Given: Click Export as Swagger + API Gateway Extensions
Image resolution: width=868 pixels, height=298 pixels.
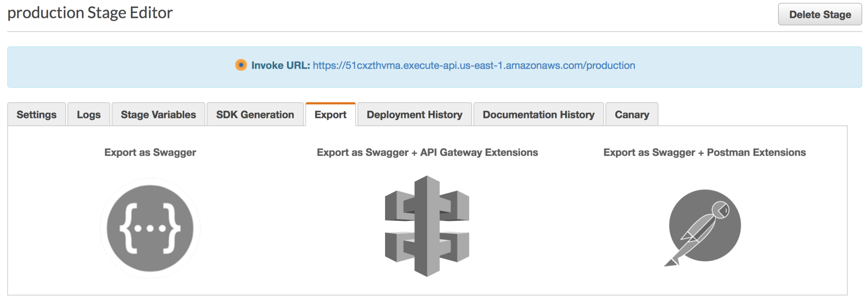Looking at the screenshot, I should pos(427,152).
